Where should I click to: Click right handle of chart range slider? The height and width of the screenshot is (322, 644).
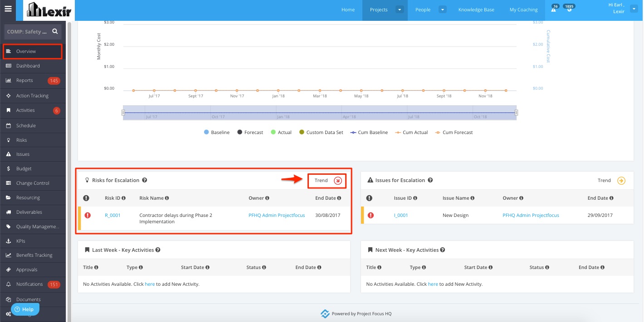coord(517,113)
